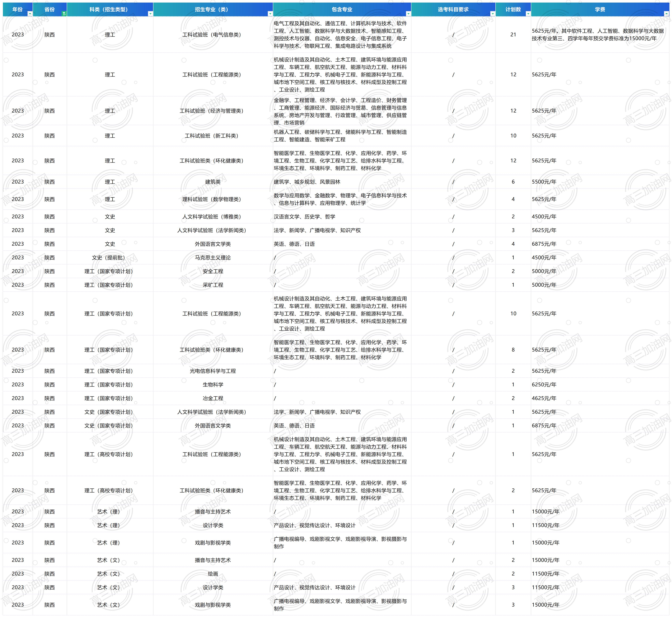Open the 计划数 column filter dropdown
The image size is (672, 618).
(528, 14)
